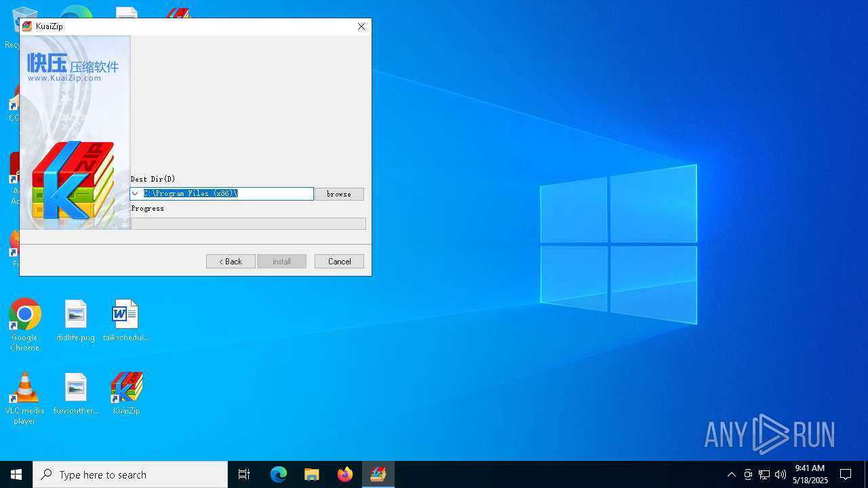868x488 pixels.
Task: Open VLC media player shortcut
Action: point(24,399)
